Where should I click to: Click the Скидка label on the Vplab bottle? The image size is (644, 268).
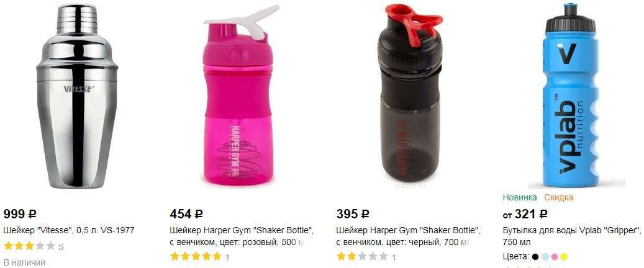click(x=558, y=197)
